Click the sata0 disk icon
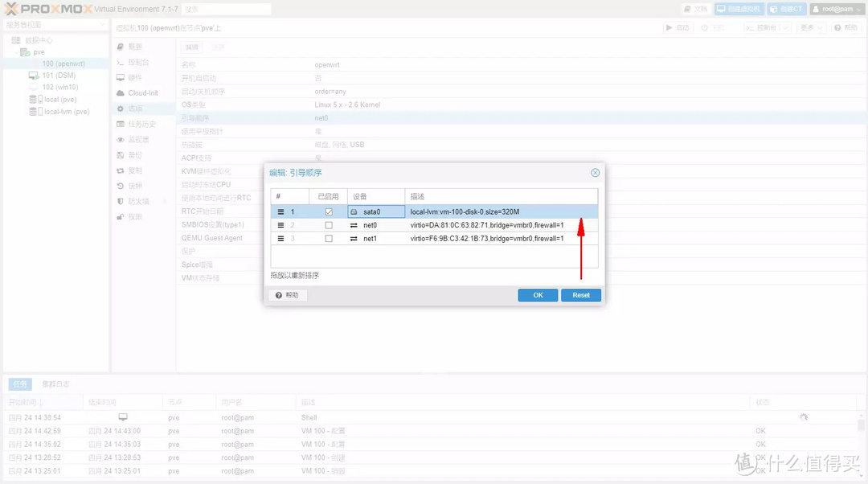The height and width of the screenshot is (484, 868). point(354,212)
